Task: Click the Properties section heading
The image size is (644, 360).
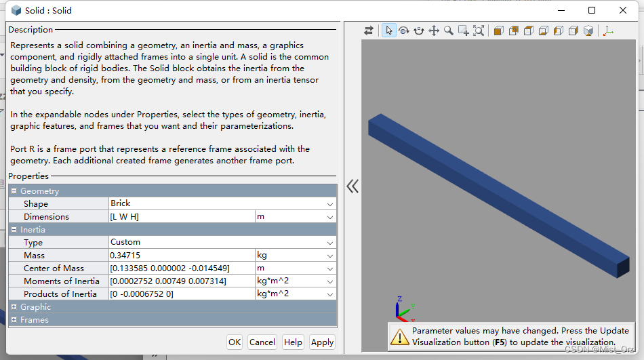Action: coord(28,176)
